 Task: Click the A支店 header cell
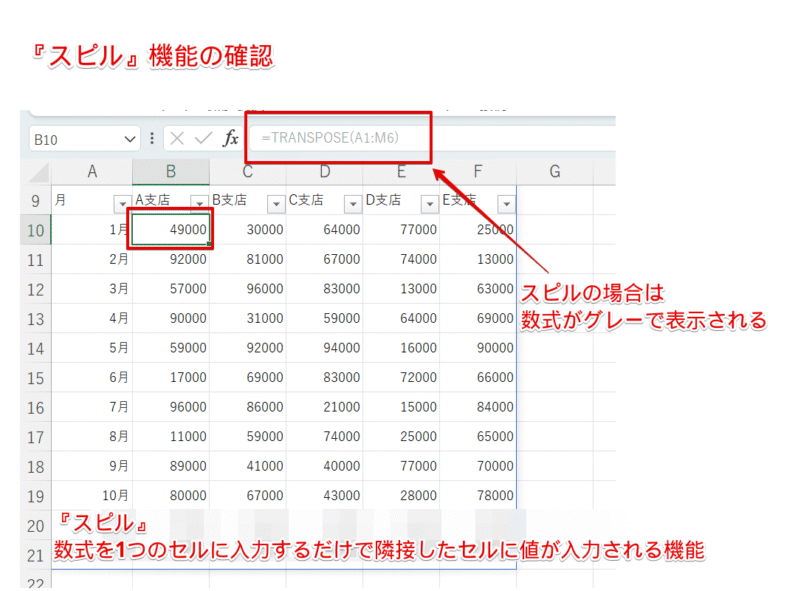tap(171, 200)
